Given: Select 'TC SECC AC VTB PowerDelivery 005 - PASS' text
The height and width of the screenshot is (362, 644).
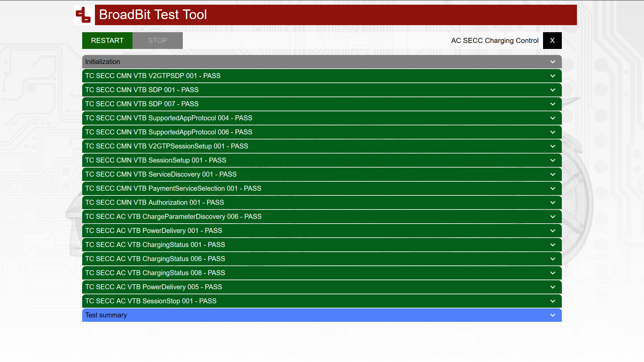Looking at the screenshot, I should point(153,287).
